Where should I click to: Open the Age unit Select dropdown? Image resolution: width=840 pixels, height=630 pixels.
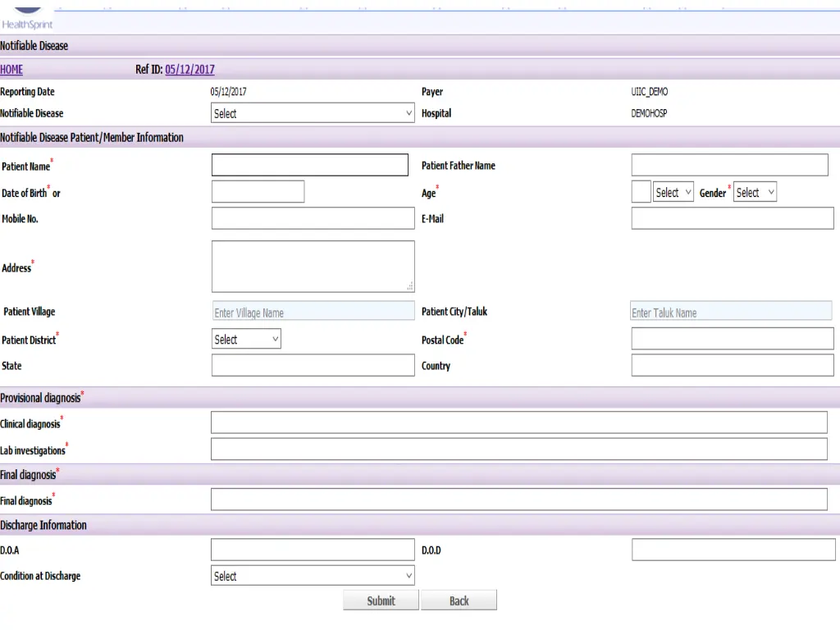click(x=673, y=192)
